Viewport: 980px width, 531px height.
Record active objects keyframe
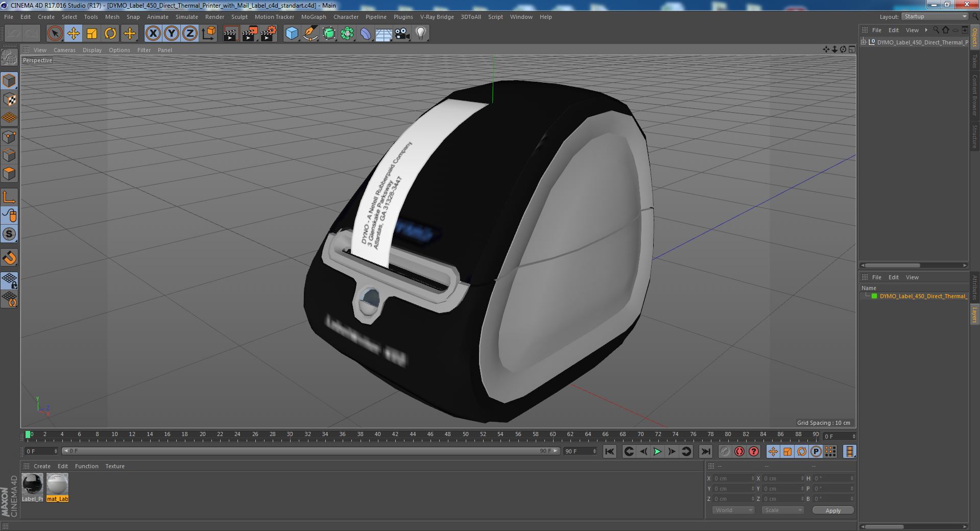(725, 451)
